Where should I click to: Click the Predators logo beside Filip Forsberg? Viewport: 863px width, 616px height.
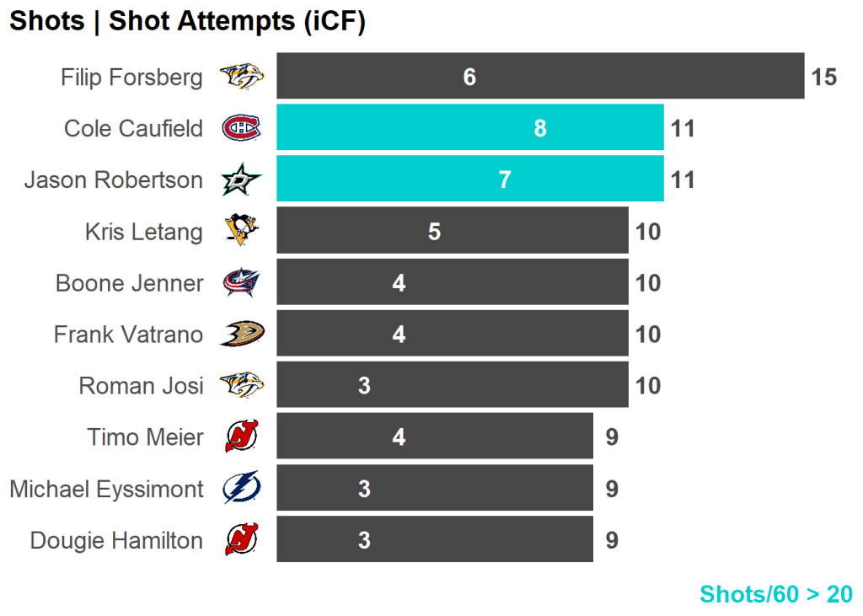pos(242,78)
